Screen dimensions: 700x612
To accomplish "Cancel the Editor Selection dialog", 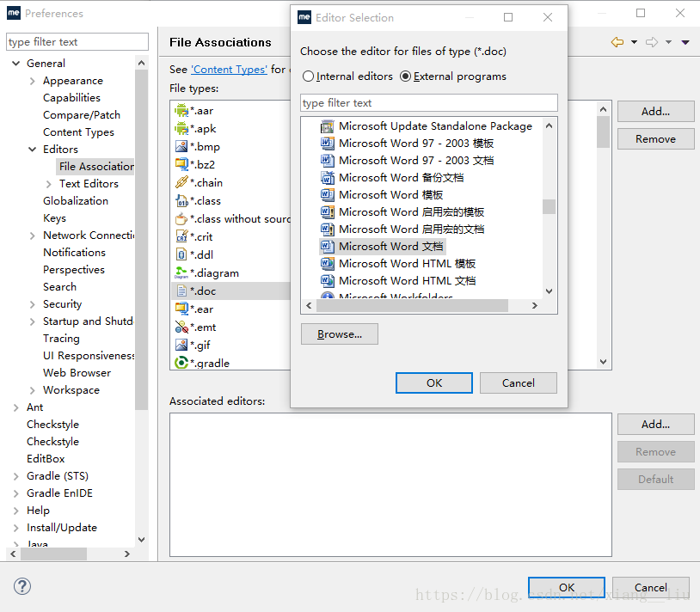I will click(x=519, y=383).
